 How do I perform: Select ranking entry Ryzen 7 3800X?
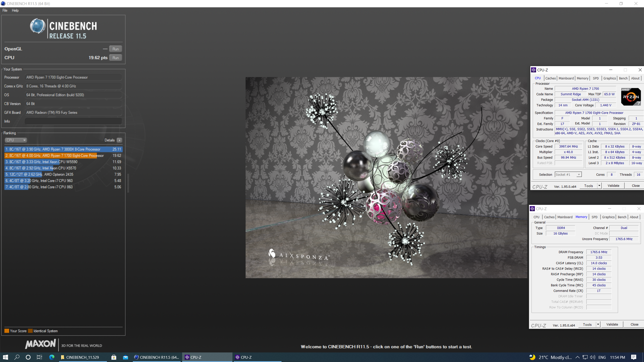click(63, 149)
